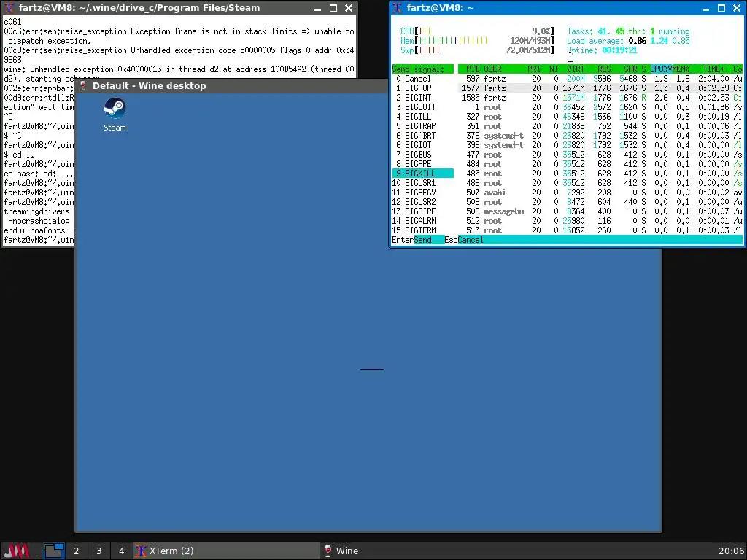Sort htop by CPU% column header

tap(661, 69)
